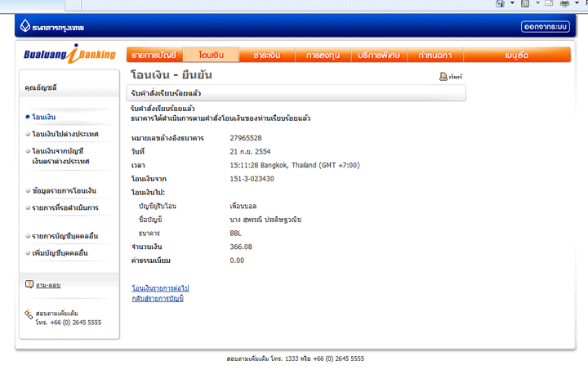The image size is (588, 392).
Task: Open dropdown arrow next to RSS icon
Action: pyautogui.click(x=537, y=3)
